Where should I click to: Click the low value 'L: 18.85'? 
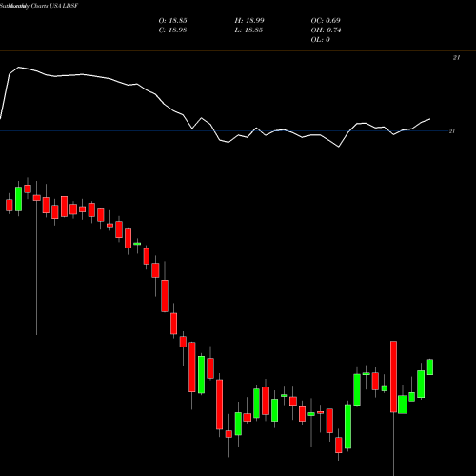point(248,30)
